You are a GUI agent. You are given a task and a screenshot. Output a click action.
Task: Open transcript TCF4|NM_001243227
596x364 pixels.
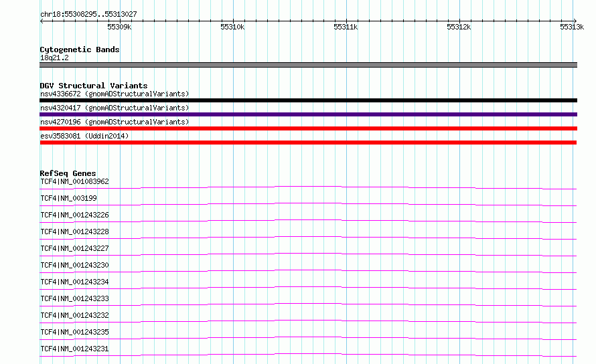click(x=74, y=248)
